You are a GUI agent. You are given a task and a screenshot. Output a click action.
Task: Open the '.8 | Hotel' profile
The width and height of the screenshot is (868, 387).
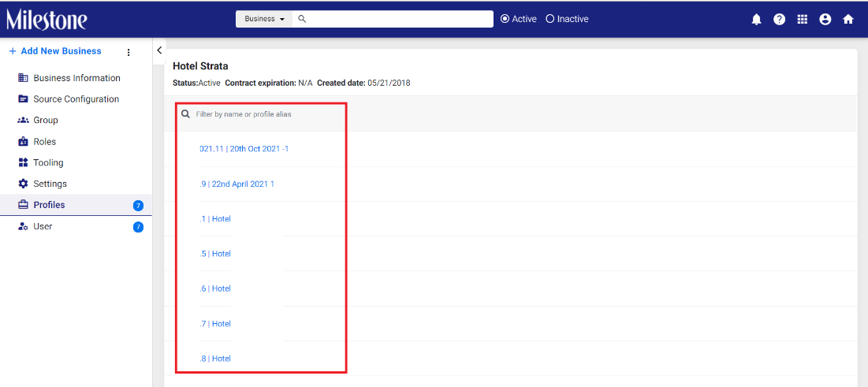[x=215, y=358]
